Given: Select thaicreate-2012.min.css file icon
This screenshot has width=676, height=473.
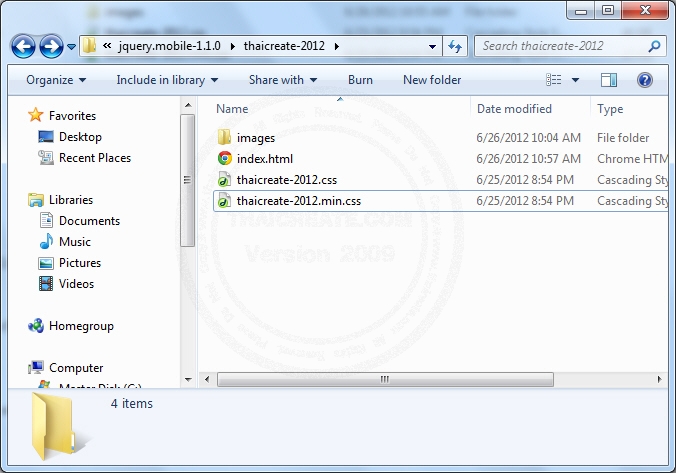Looking at the screenshot, I should tap(223, 201).
